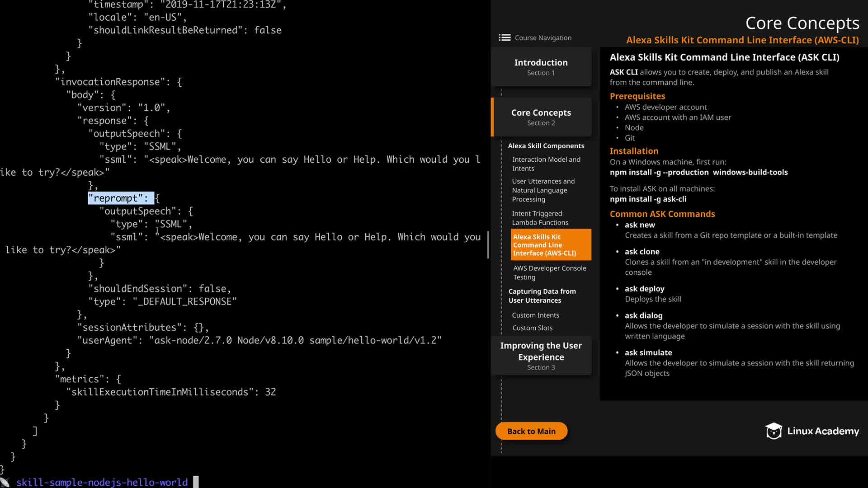Viewport: 868px width, 488px height.
Task: Open the Custom Slots lesson
Action: coord(532,328)
